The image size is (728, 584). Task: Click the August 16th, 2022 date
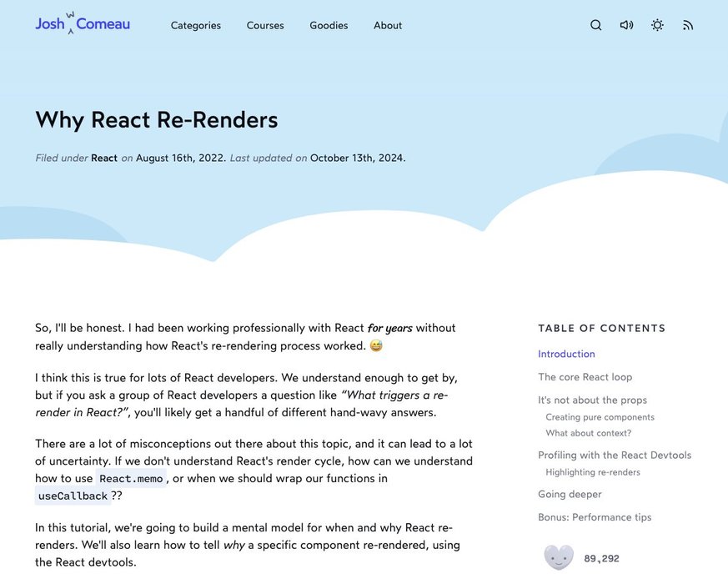(x=179, y=158)
